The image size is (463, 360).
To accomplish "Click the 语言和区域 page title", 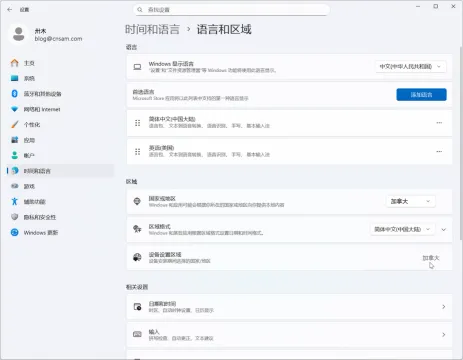I will coord(224,29).
